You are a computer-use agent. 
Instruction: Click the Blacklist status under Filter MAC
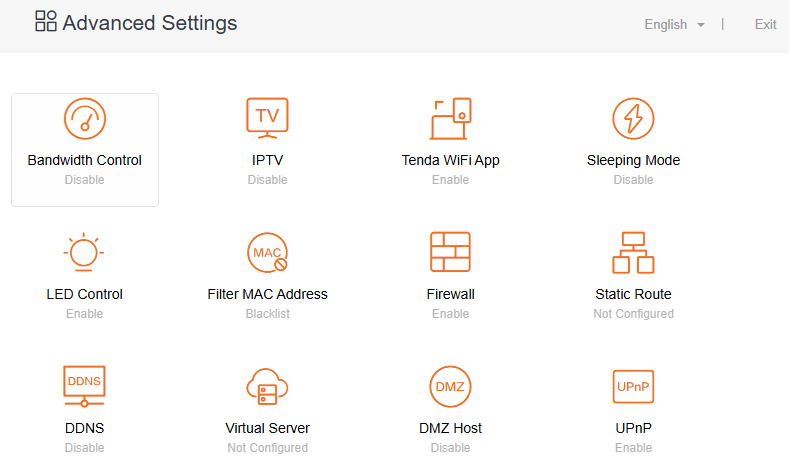(x=267, y=314)
